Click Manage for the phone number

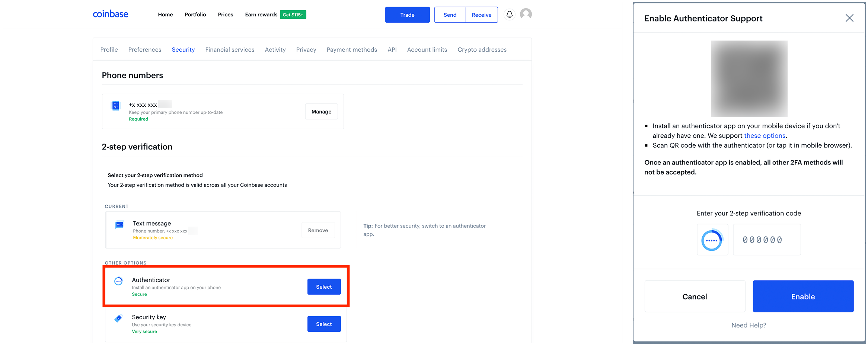[x=322, y=112]
